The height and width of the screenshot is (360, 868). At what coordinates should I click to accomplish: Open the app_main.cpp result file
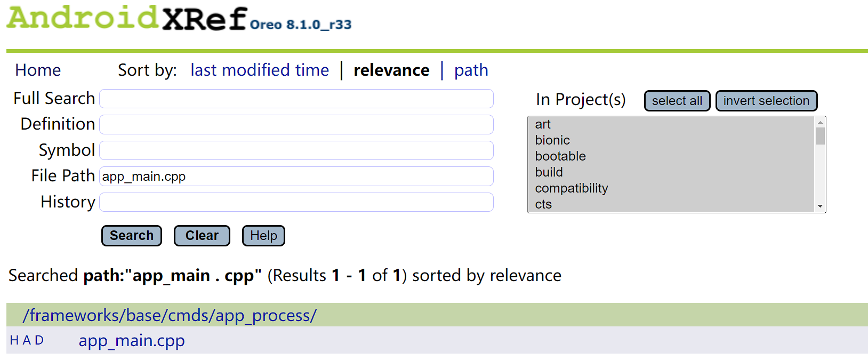coord(132,340)
